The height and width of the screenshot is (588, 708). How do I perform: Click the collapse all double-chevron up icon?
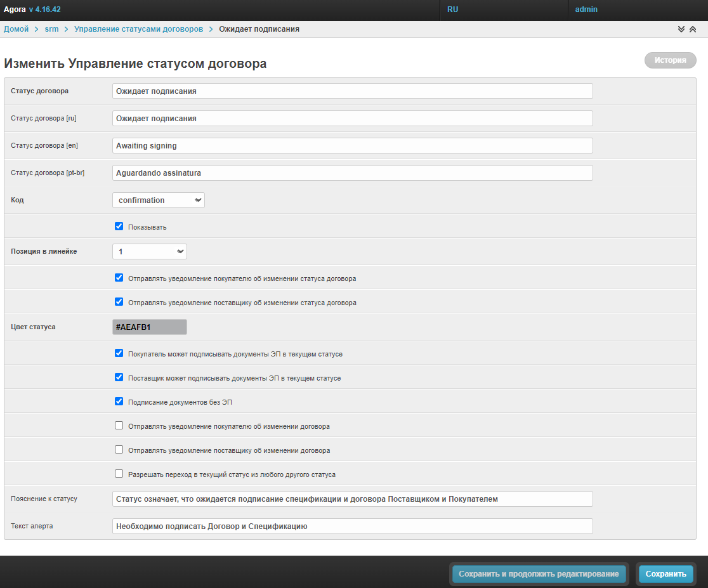pos(693,29)
